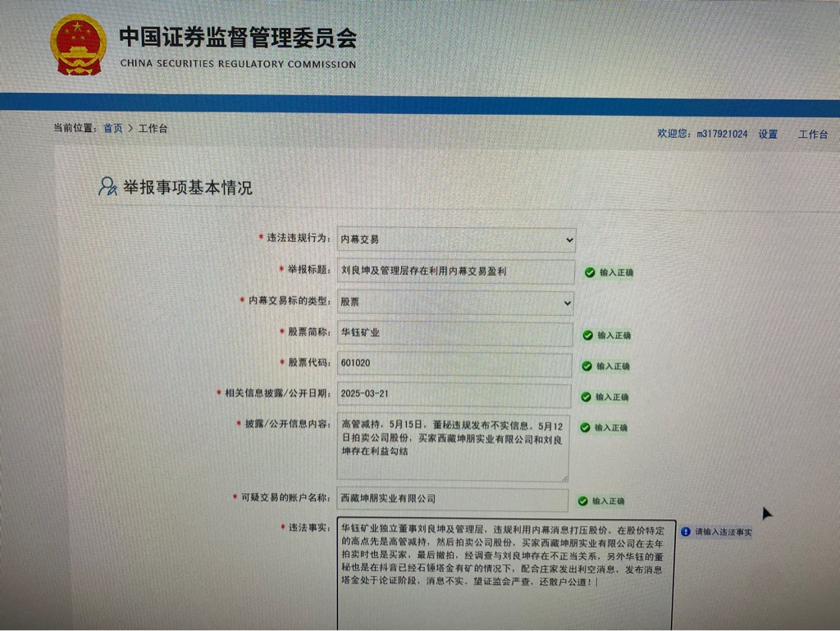The width and height of the screenshot is (840, 631).
Task: Open the 内幕交易标的类型 dropdown showing 股票
Action: (x=455, y=303)
